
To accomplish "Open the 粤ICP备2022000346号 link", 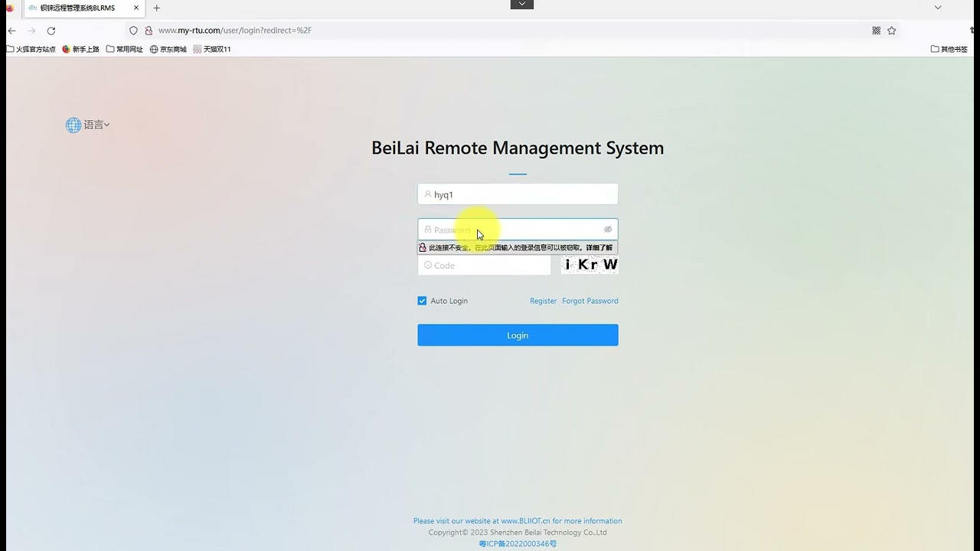I will (x=518, y=544).
